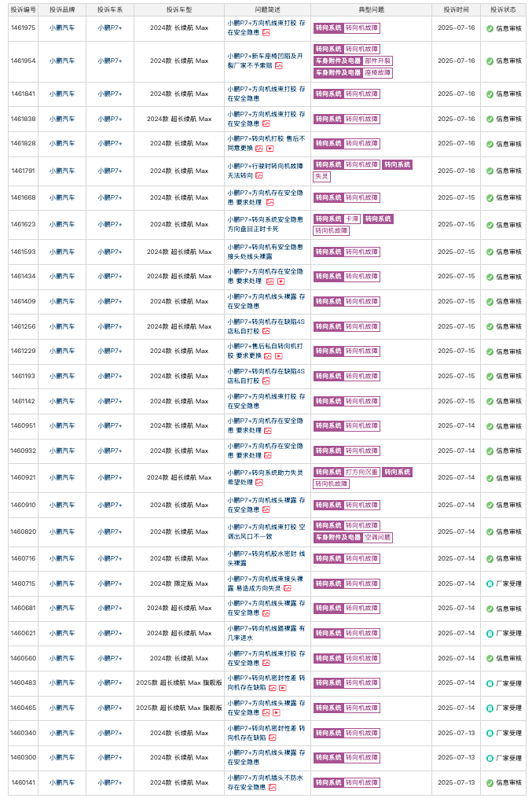
Task: Open image icon in row 1461229
Action: coord(268,356)
